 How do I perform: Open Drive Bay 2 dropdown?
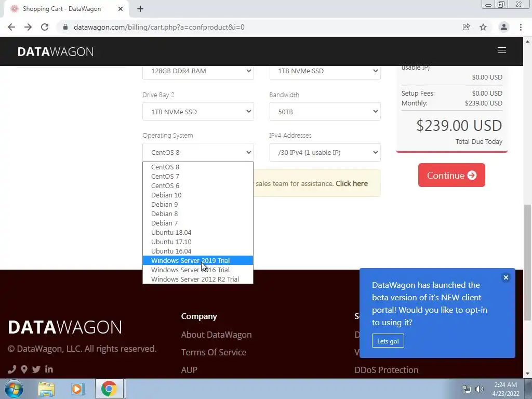198,112
